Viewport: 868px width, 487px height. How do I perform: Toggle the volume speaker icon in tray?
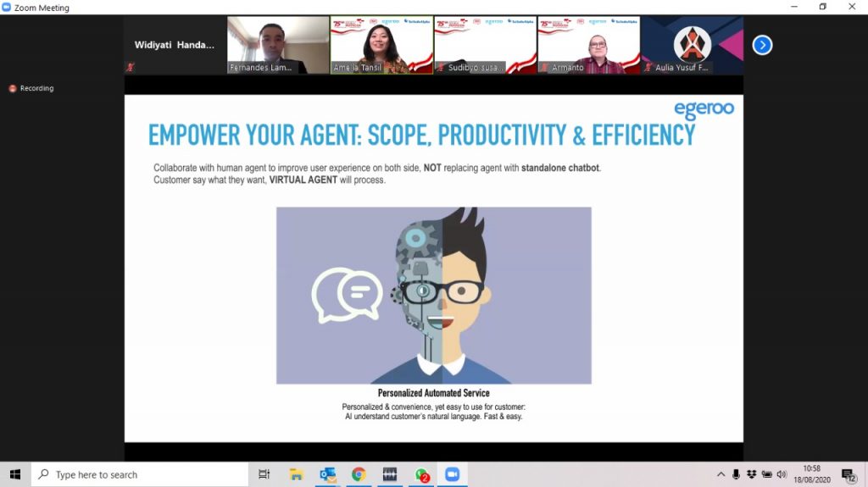[781, 474]
